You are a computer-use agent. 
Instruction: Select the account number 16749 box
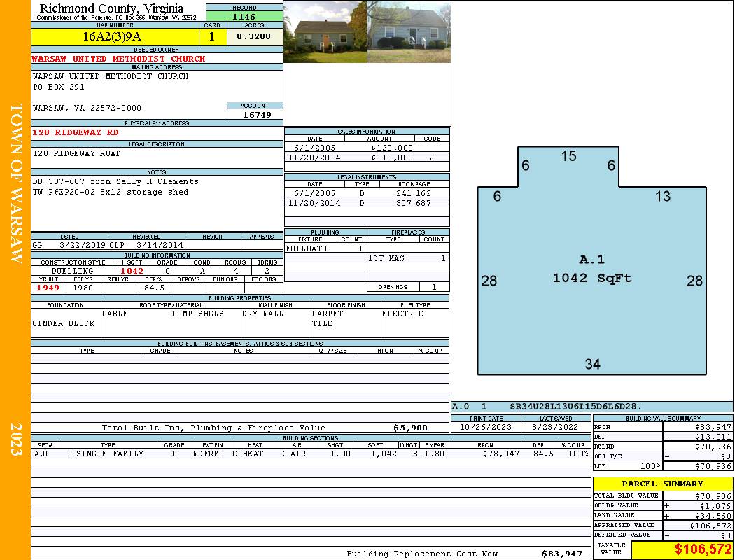point(255,114)
